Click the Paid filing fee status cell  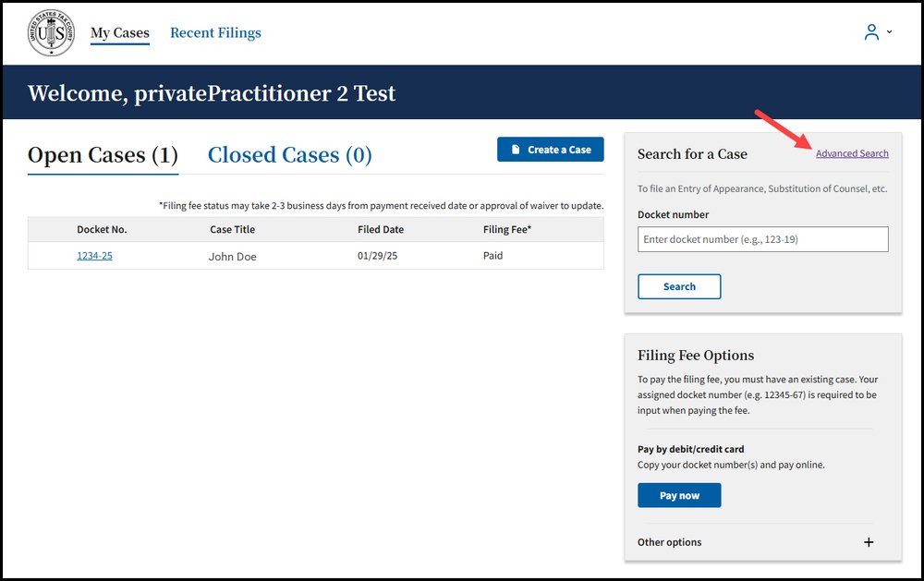492,256
